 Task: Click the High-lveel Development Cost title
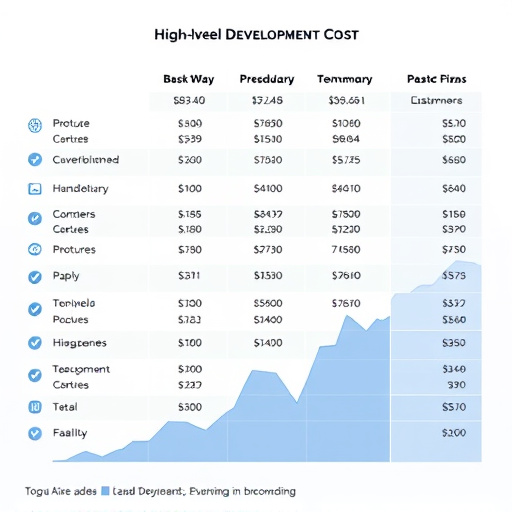tap(256, 35)
